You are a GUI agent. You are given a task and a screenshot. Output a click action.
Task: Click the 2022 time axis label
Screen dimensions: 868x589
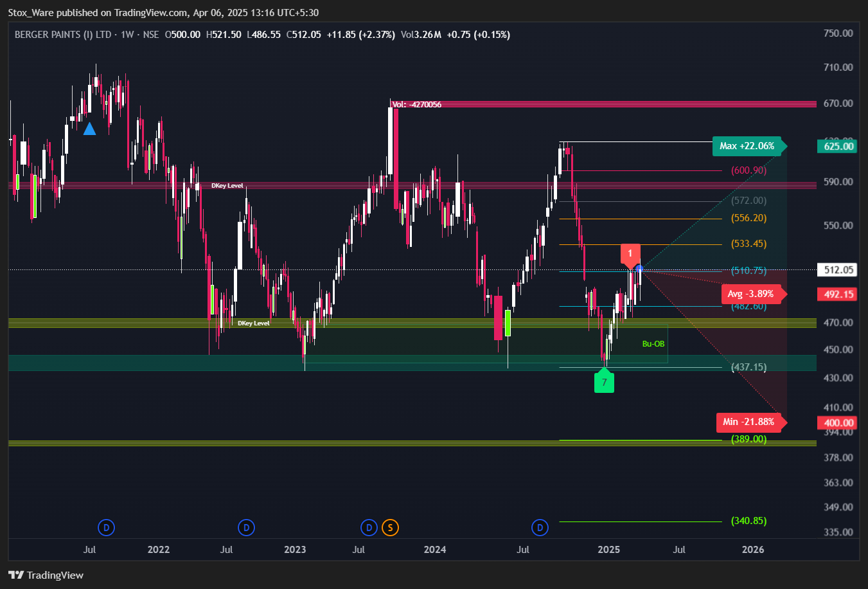tap(158, 550)
